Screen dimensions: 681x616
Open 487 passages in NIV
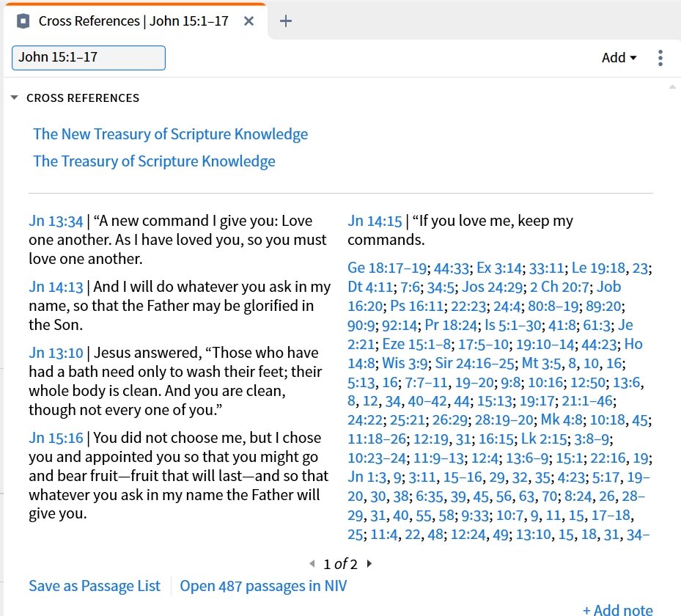263,586
